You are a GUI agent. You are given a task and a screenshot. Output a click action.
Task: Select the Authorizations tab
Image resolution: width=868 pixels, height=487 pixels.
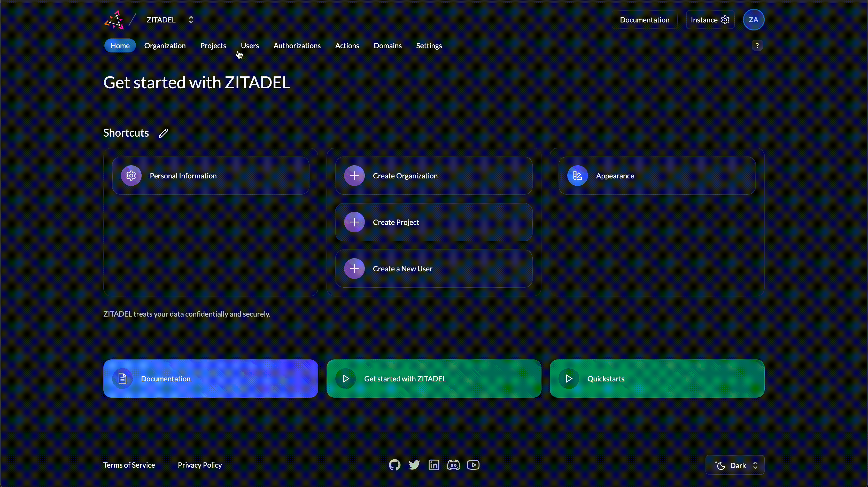click(297, 46)
